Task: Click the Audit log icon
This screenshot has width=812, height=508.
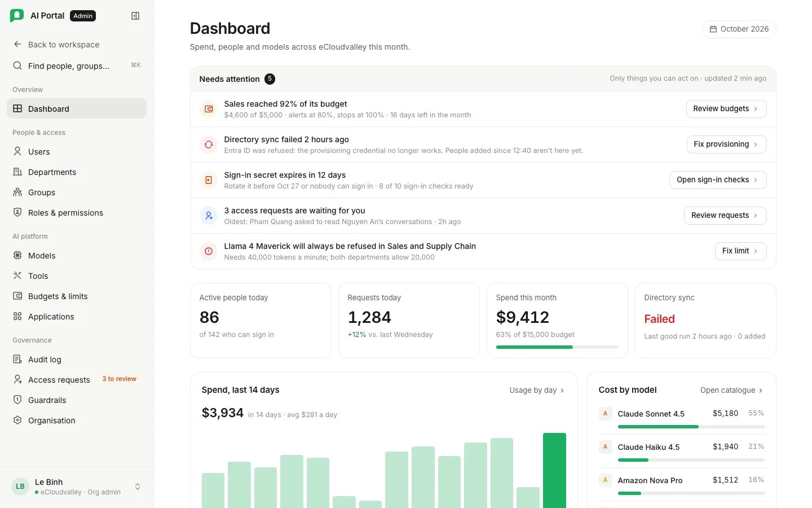Action: pyautogui.click(x=17, y=359)
